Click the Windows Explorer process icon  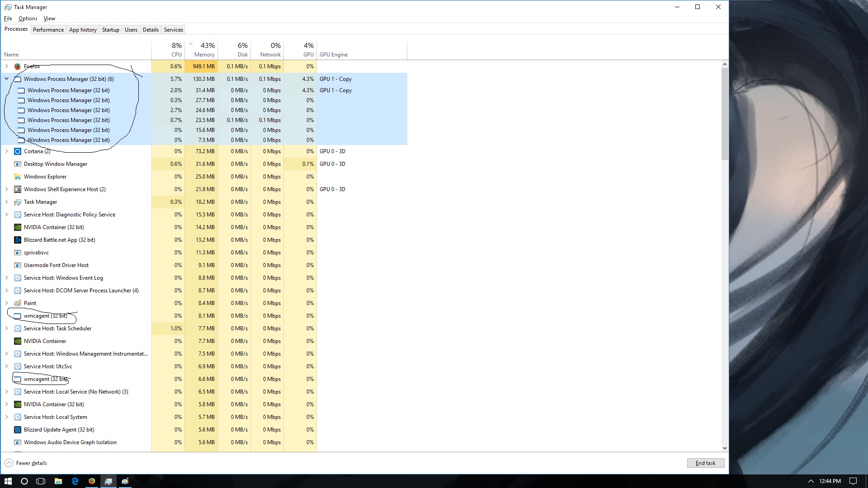click(17, 176)
